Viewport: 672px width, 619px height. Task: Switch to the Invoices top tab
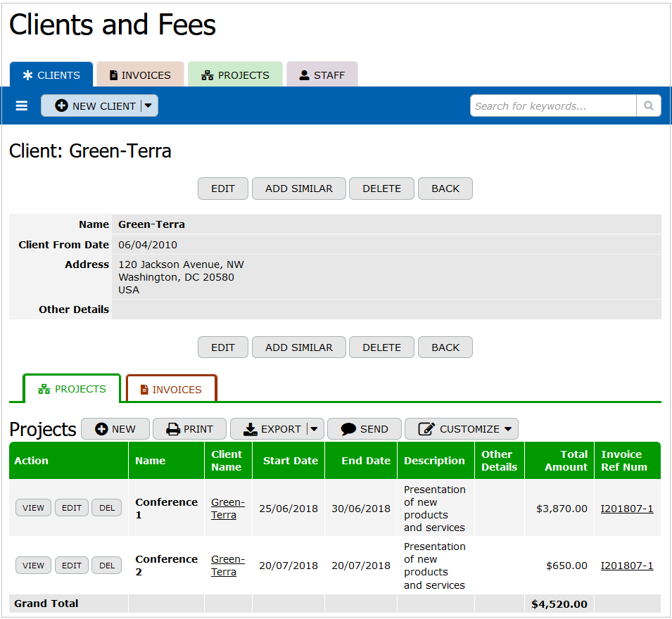pos(140,75)
